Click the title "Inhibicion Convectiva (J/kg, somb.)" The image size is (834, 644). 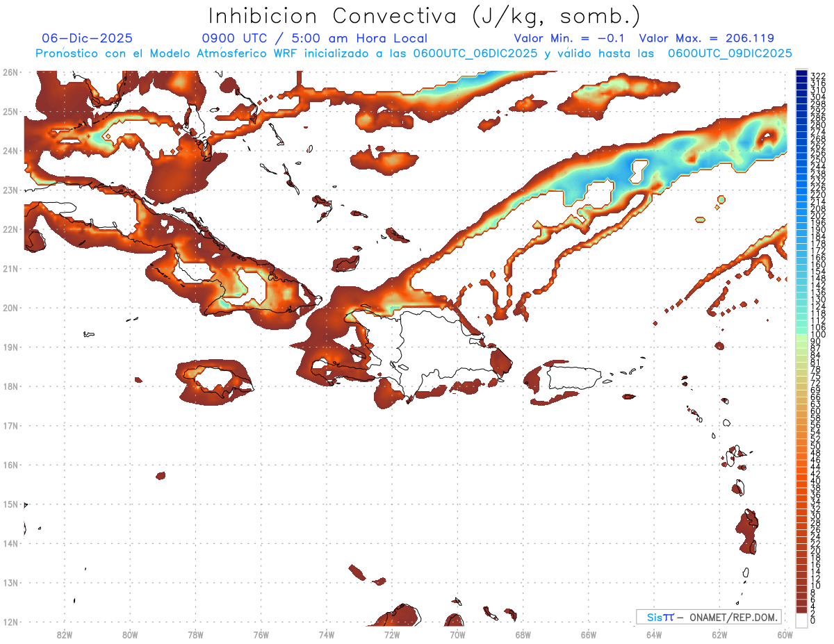[425, 16]
